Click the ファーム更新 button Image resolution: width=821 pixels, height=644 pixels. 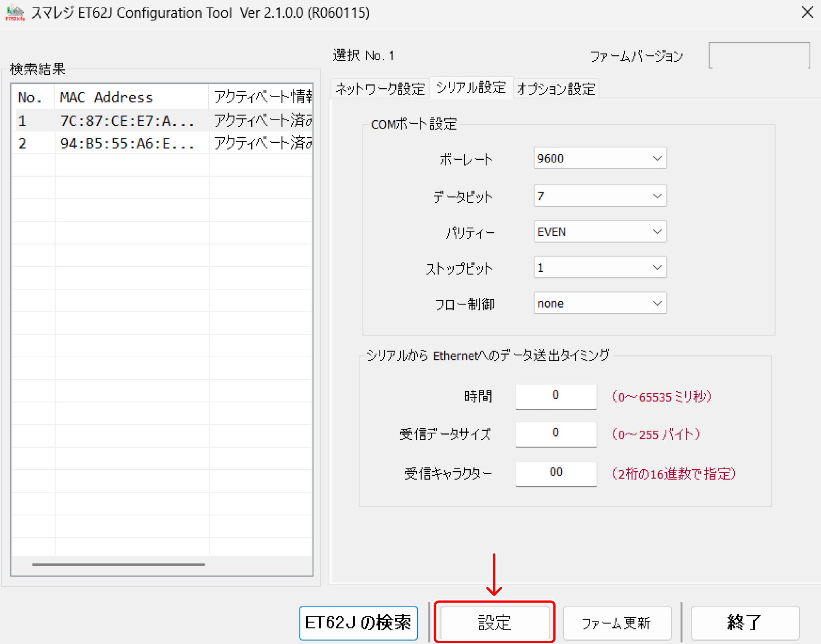pos(617,623)
